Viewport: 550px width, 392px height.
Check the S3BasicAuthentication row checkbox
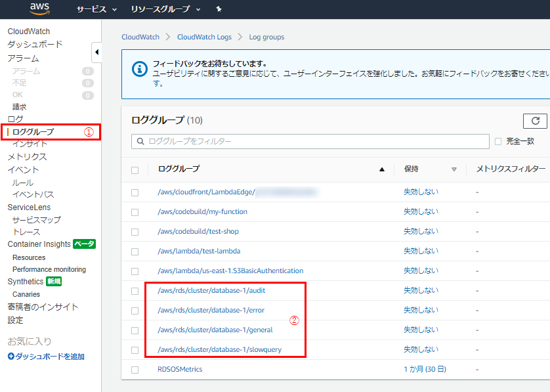tap(135, 271)
